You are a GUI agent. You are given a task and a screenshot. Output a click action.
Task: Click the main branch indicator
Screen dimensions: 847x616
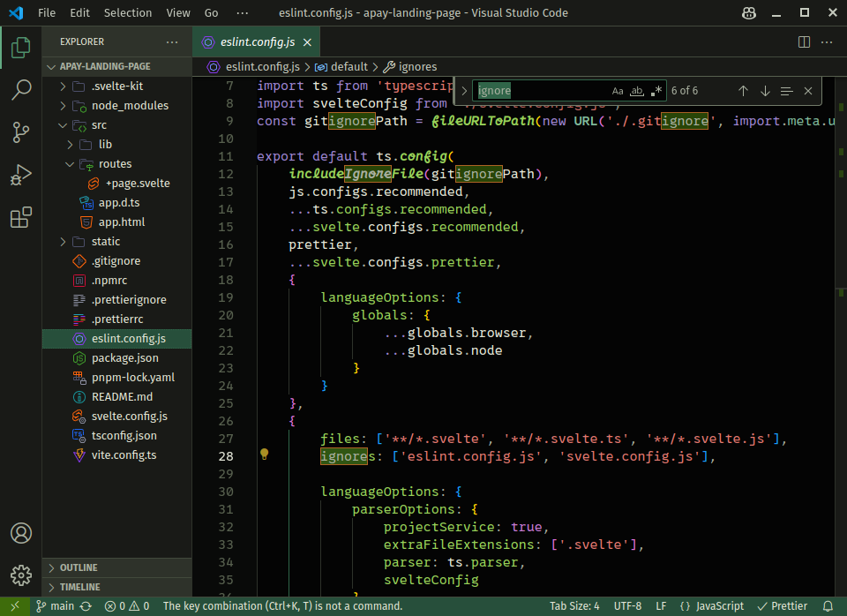click(55, 606)
